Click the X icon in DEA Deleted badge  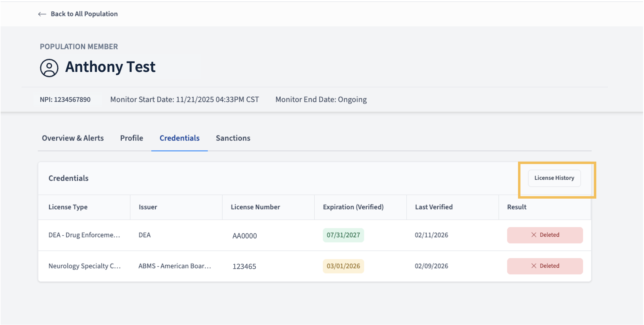534,235
